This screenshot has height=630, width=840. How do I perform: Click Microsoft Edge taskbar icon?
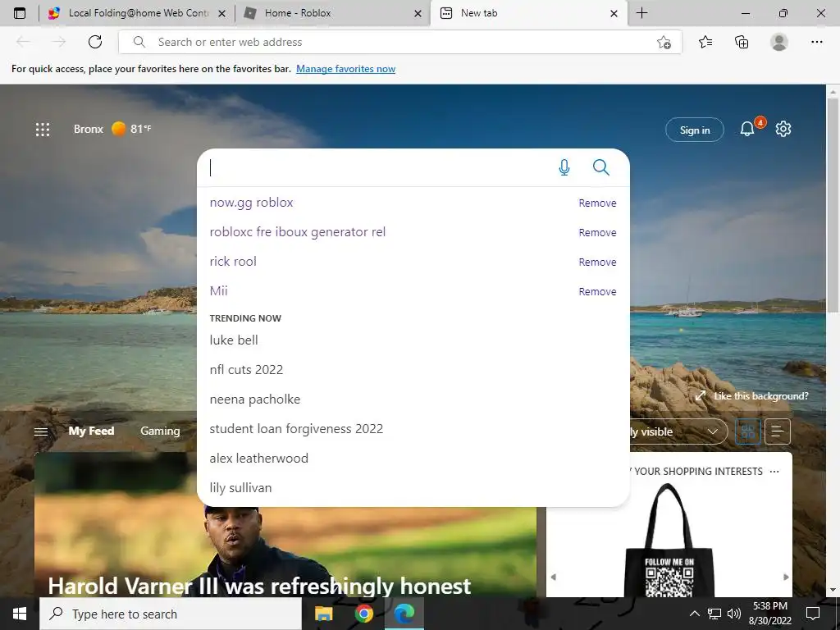pos(404,614)
